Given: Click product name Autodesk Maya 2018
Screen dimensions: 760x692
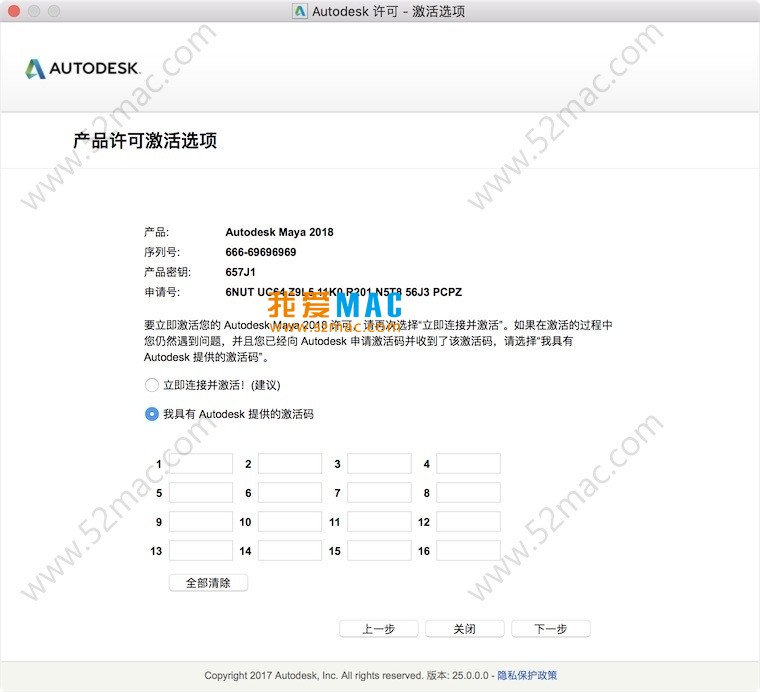Looking at the screenshot, I should click(x=279, y=232).
